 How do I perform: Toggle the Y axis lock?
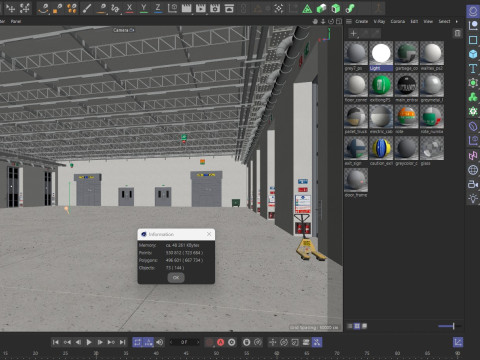point(144,8)
